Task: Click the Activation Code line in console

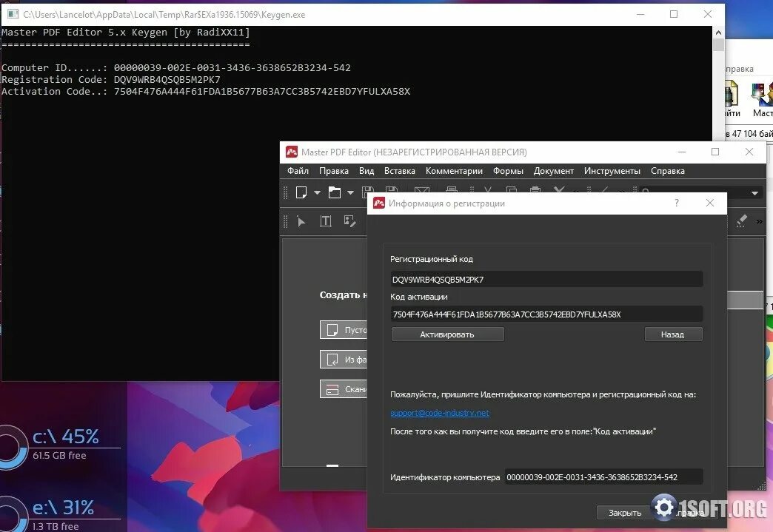Action: click(206, 91)
